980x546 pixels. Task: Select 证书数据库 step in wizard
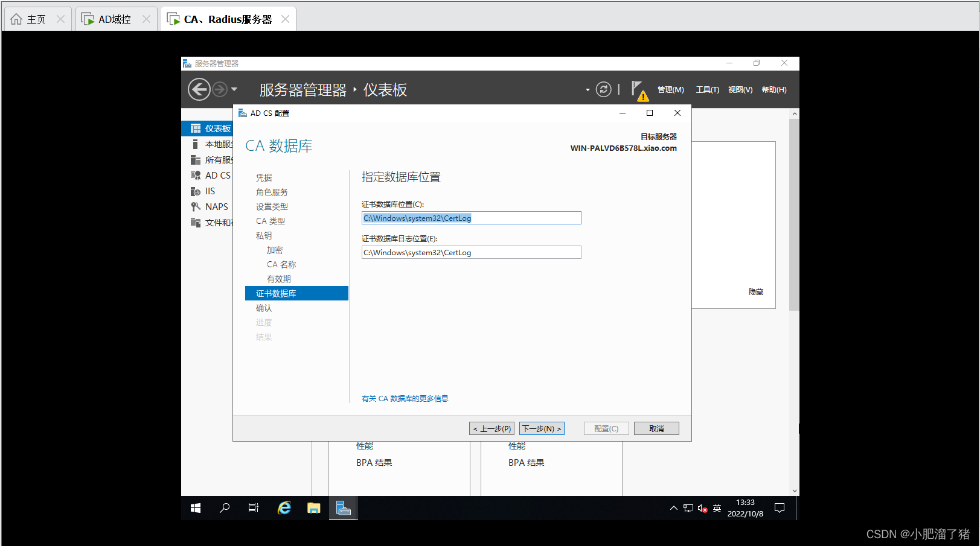coord(296,293)
